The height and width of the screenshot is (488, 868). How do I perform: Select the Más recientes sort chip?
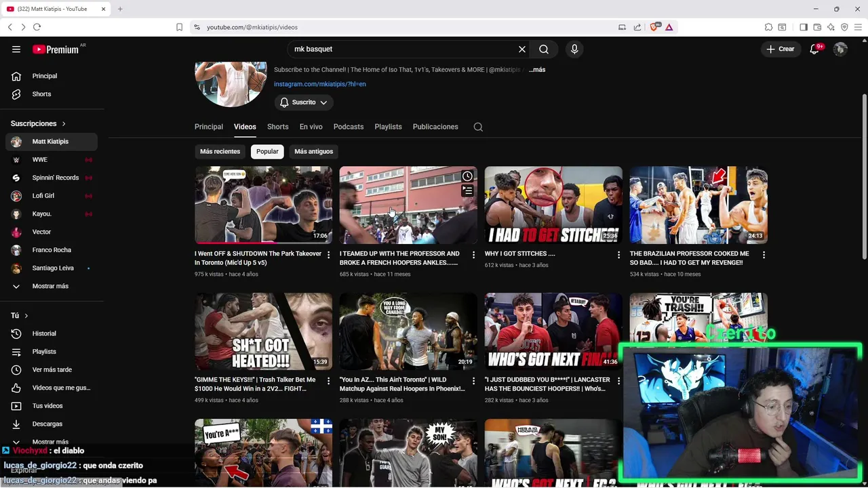click(220, 151)
